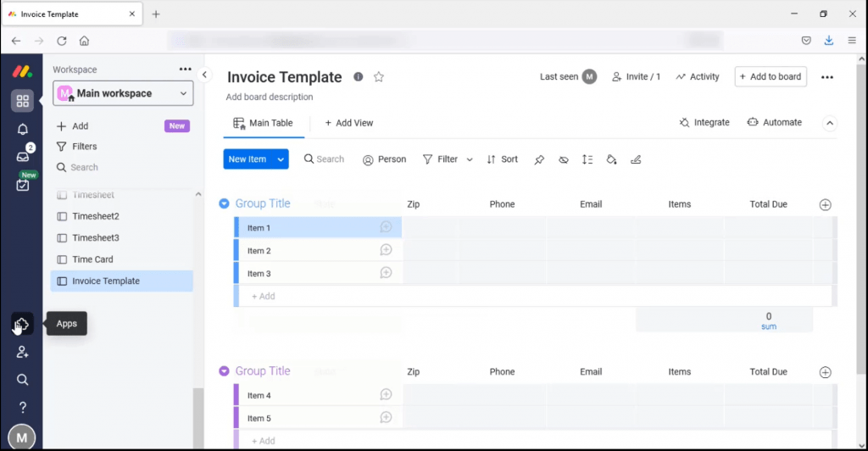Open browser downloads icon
Image resolution: width=868 pixels, height=451 pixels.
pos(829,41)
